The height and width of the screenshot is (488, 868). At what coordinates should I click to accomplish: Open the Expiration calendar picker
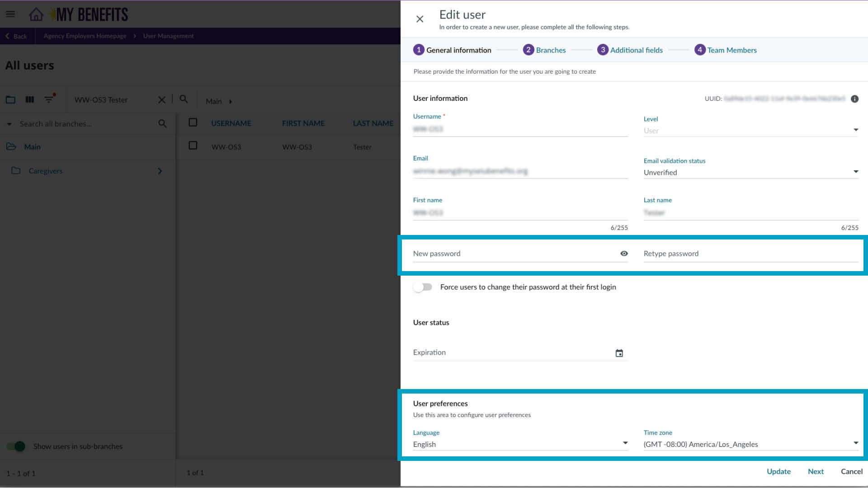point(619,353)
